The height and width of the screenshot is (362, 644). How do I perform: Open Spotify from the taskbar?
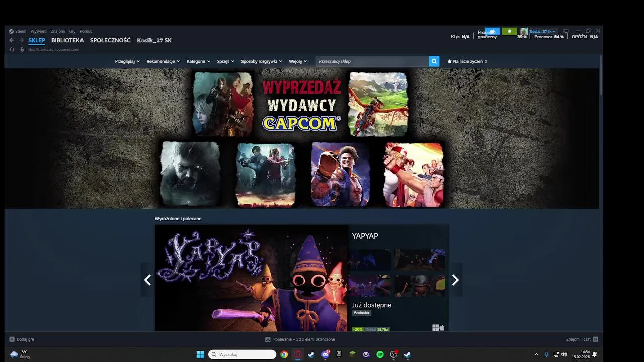[380, 354]
